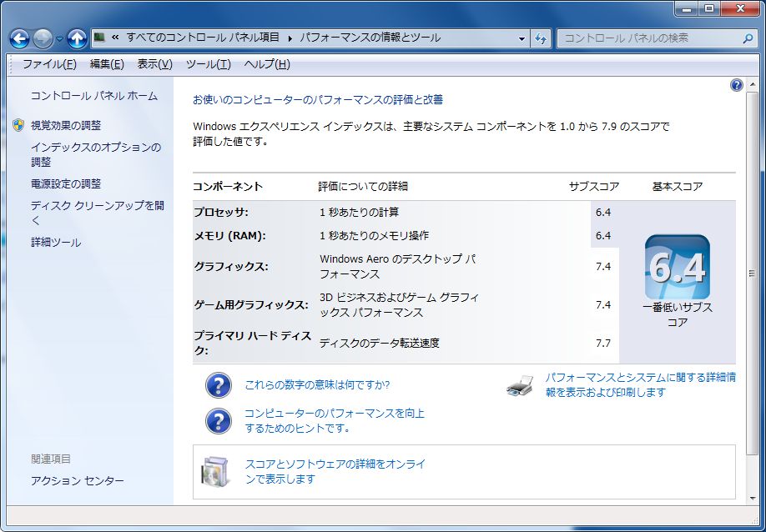The height and width of the screenshot is (532, 766).
Task: Open the recent pages dropdown arrow
Action: click(59, 39)
